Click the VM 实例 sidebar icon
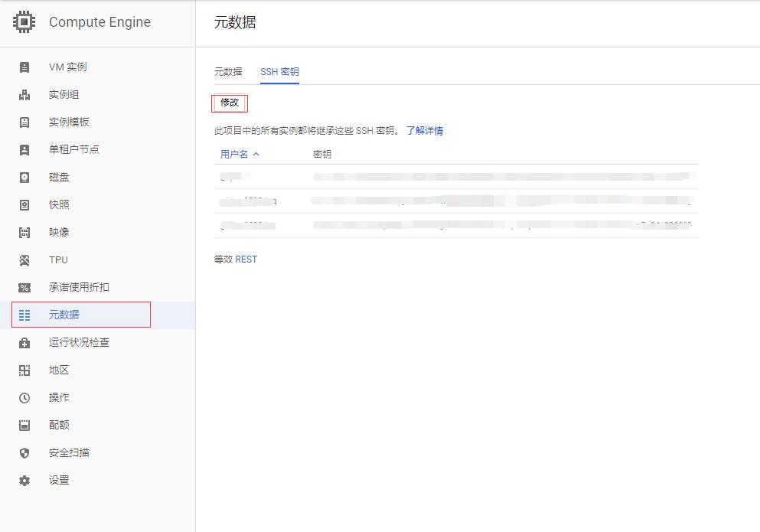The height and width of the screenshot is (532, 760). [24, 67]
